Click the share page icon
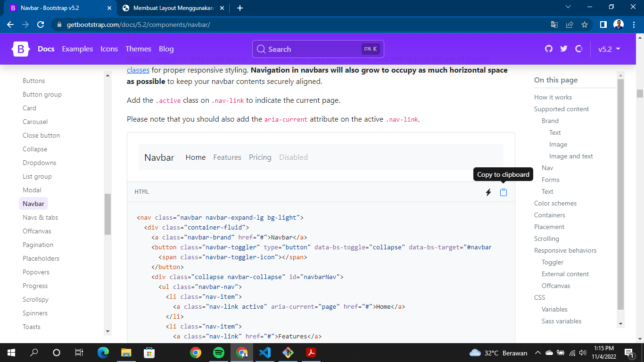 (x=570, y=25)
